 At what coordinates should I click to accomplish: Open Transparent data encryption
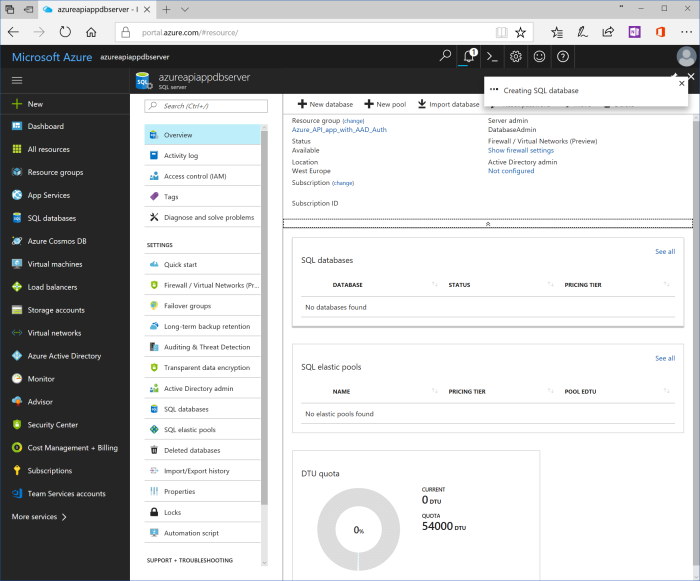(202, 368)
